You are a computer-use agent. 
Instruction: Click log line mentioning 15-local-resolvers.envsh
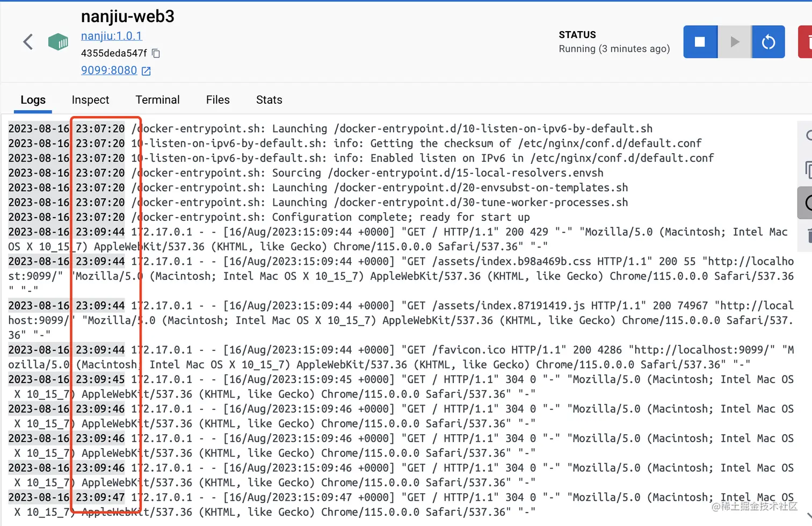[x=306, y=173]
